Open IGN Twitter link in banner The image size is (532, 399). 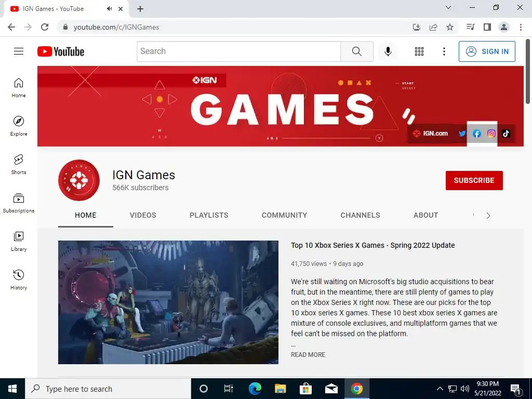click(x=462, y=134)
